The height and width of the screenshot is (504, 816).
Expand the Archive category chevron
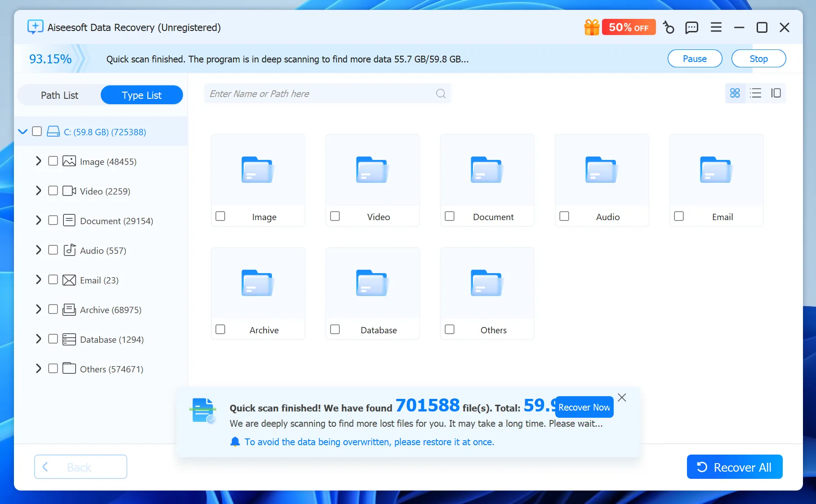[39, 309]
